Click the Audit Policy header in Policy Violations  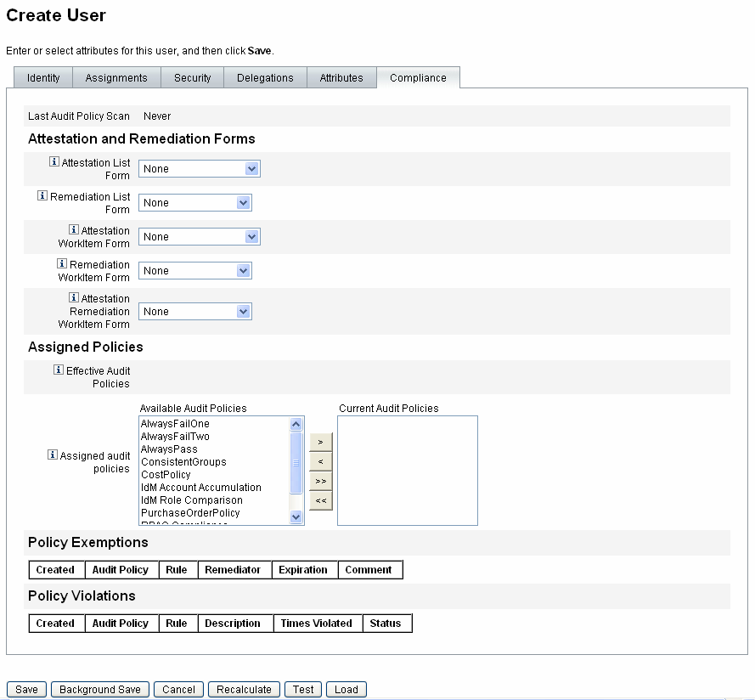(x=121, y=624)
